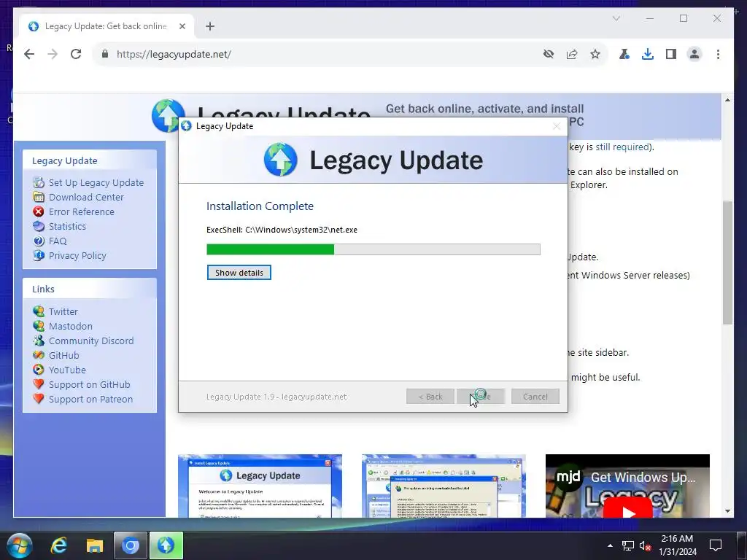This screenshot has width=747, height=560.
Task: Bookmark this page with the star icon
Action: coord(595,54)
